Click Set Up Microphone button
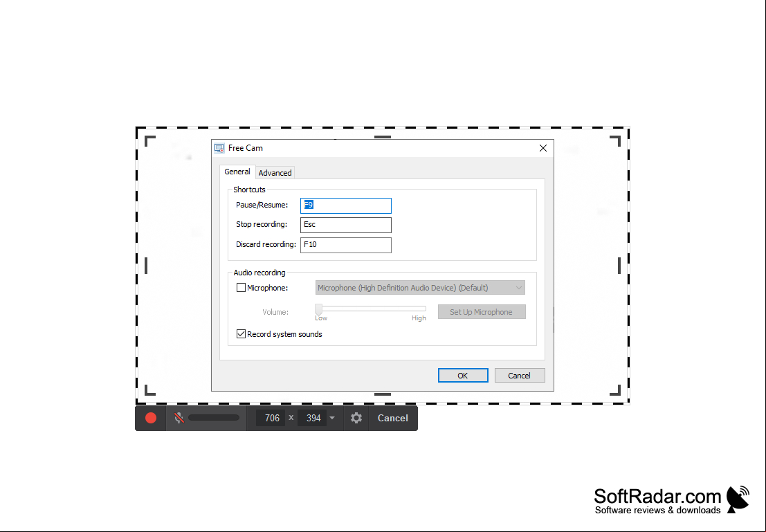This screenshot has height=532, width=766. (x=482, y=312)
